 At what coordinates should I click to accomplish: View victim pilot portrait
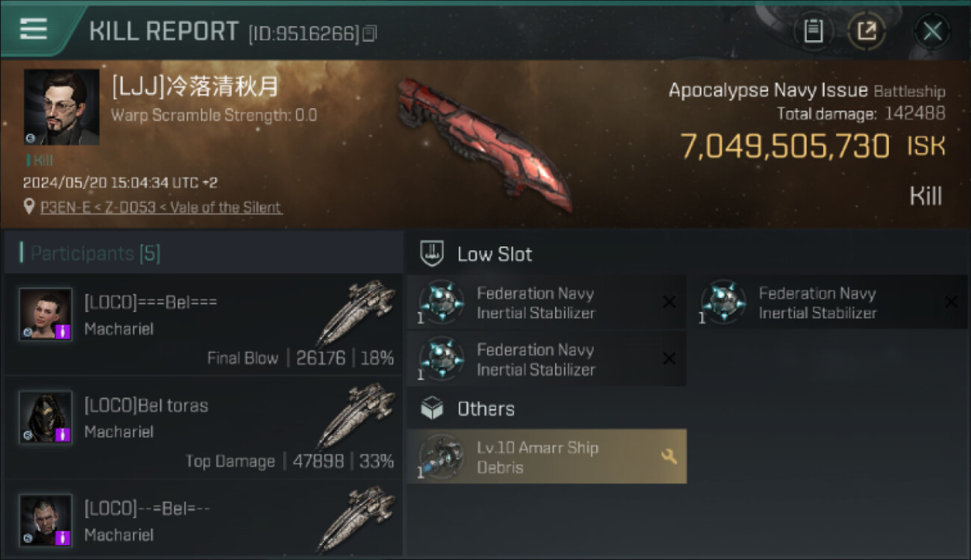(x=61, y=107)
